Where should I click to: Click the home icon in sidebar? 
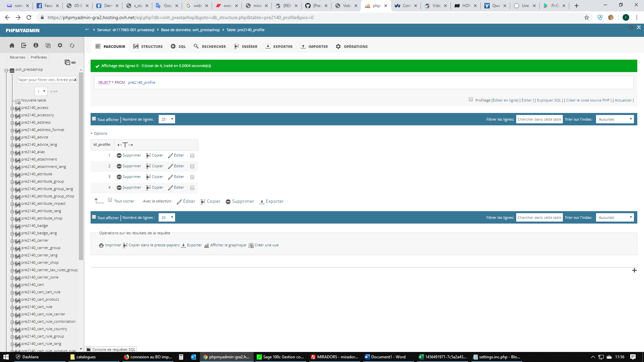12,46
